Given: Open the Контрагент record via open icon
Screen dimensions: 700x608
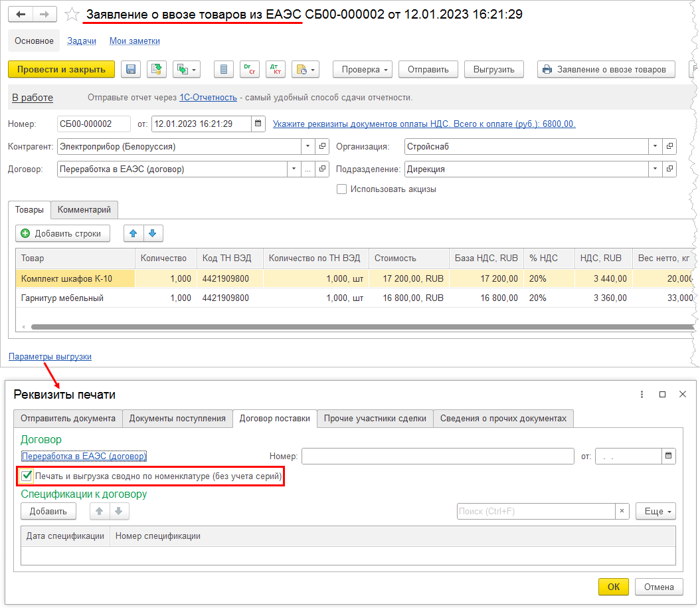Looking at the screenshot, I should pyautogui.click(x=322, y=146).
